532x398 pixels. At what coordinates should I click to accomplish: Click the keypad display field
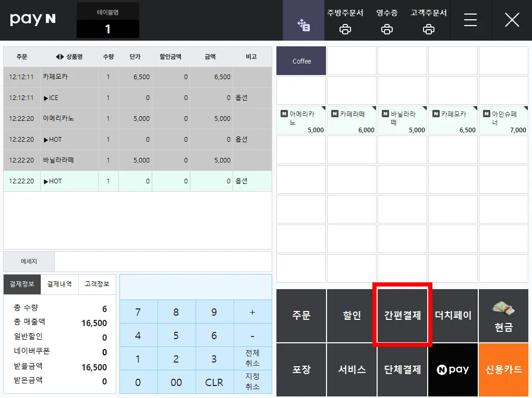coord(196,287)
